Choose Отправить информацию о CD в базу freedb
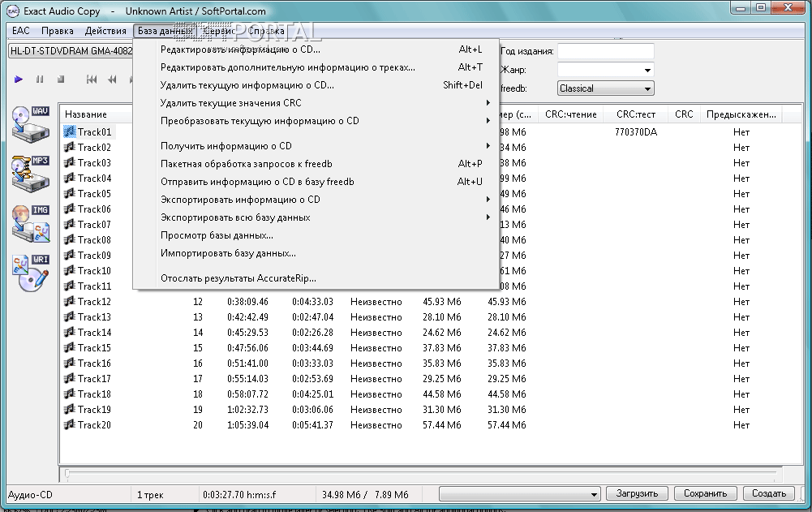This screenshot has height=512, width=812. 316,182
